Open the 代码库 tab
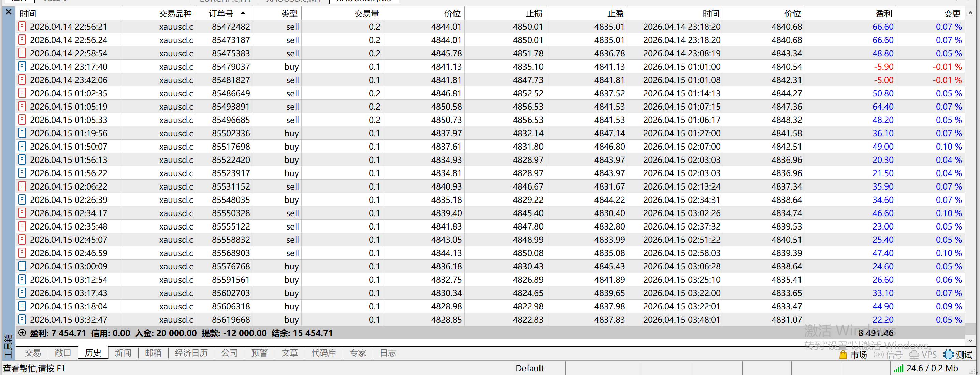 click(324, 353)
